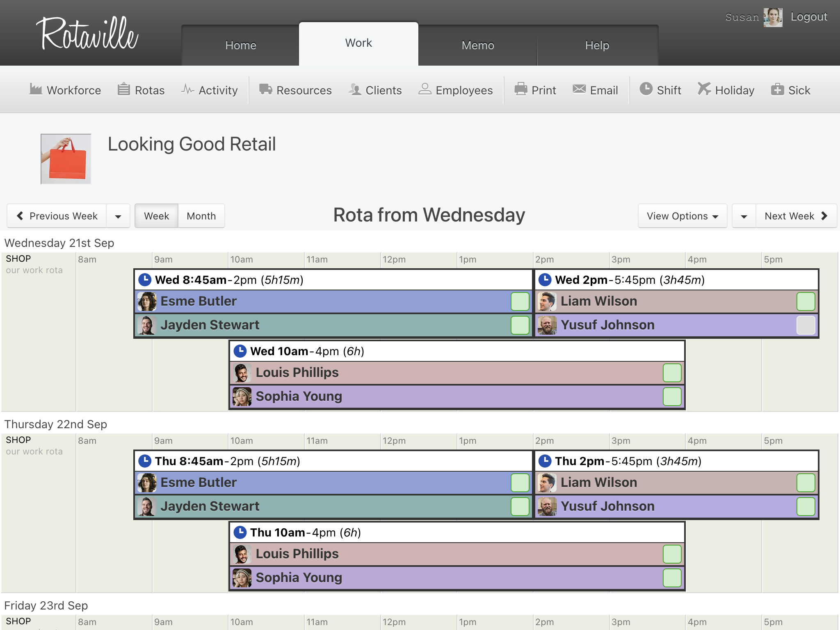Click the Print printer icon

coord(521,89)
